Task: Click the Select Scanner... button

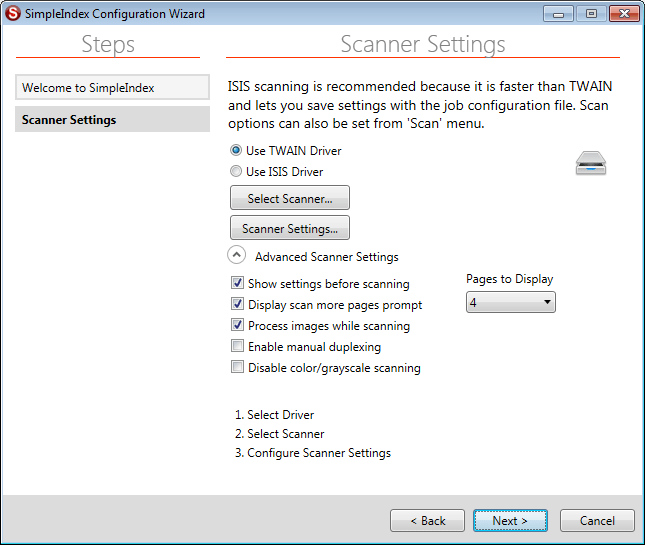Action: (x=290, y=198)
